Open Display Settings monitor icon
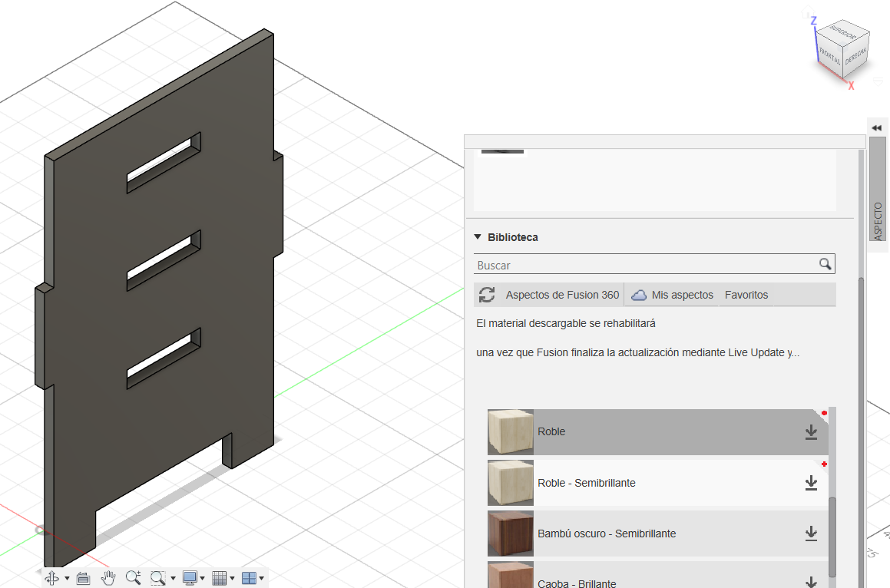This screenshot has height=588, width=890. point(190,578)
